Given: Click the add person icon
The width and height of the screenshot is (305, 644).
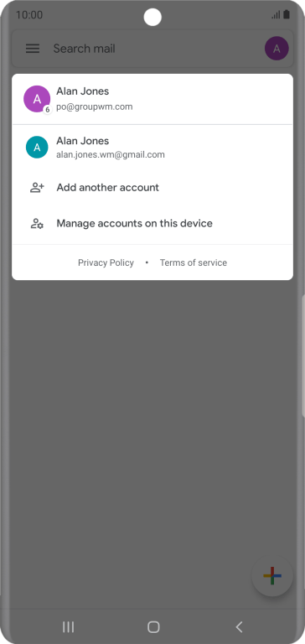Looking at the screenshot, I should click(37, 188).
